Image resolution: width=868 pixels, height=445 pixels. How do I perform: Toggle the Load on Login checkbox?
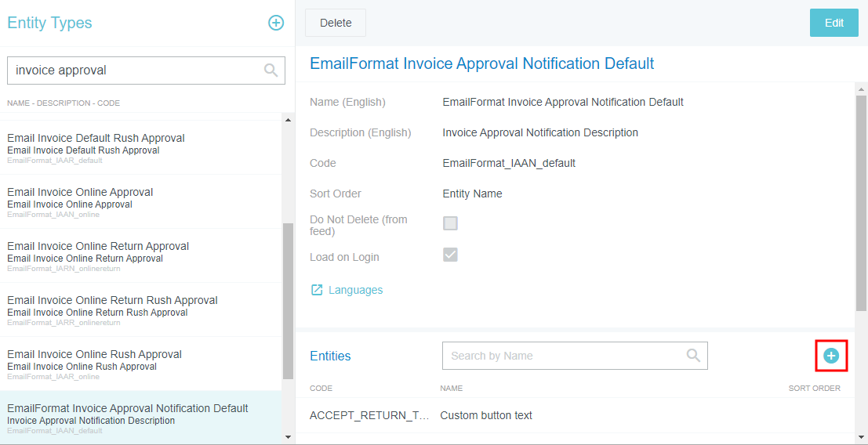[450, 255]
